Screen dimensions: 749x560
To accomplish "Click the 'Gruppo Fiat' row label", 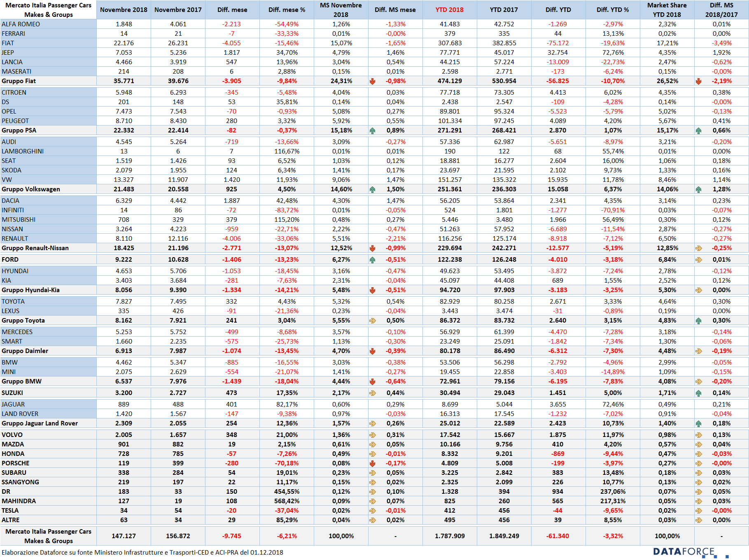I will [19, 81].
